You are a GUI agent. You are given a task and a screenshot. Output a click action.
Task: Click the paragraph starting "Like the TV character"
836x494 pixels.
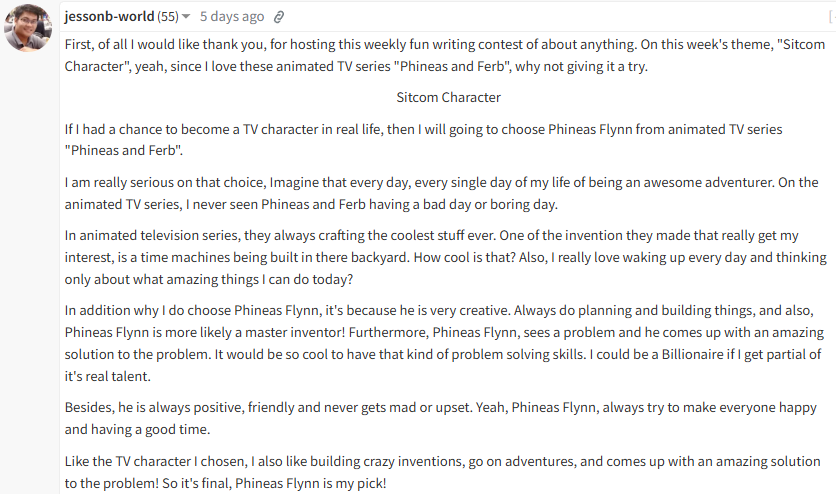(x=443, y=472)
